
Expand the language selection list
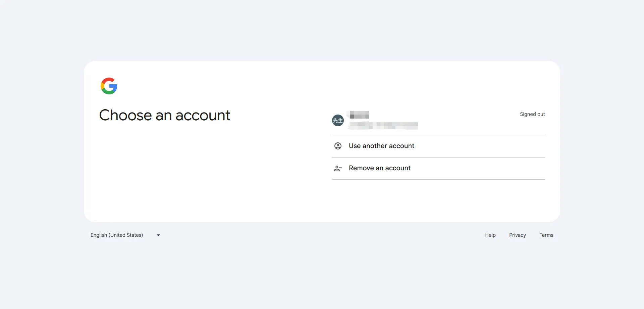point(124,235)
